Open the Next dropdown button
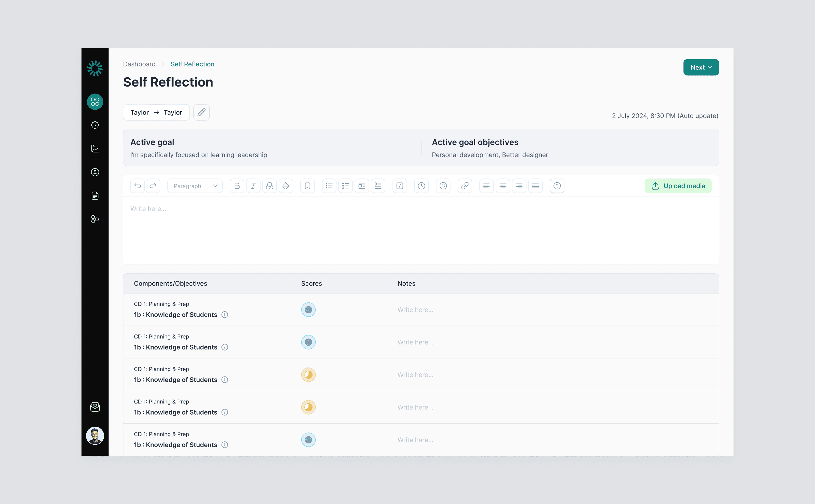The height and width of the screenshot is (504, 815). pos(701,67)
